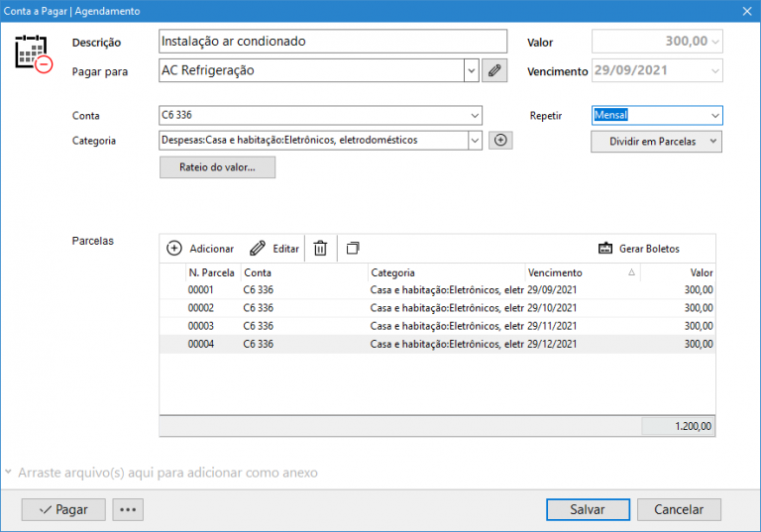Screen dimensions: 761x532
Task: Click the Pagar button
Action: tap(63, 509)
